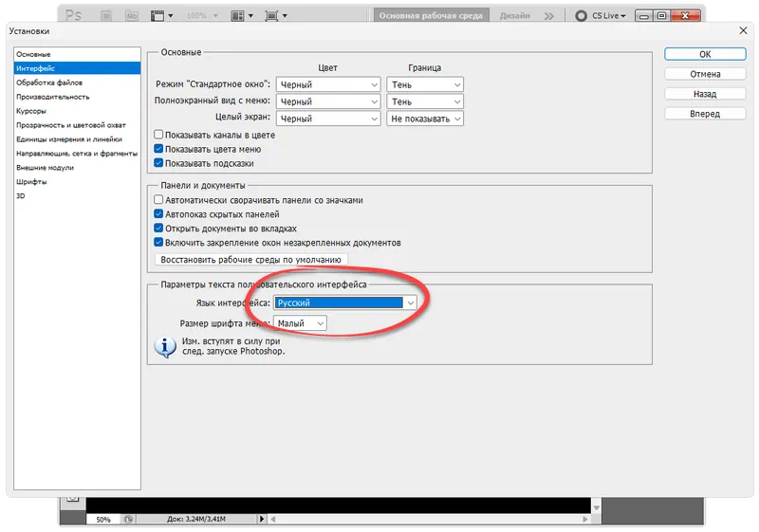Open the Целый экран color dropdown
759x532 pixels.
click(x=328, y=119)
